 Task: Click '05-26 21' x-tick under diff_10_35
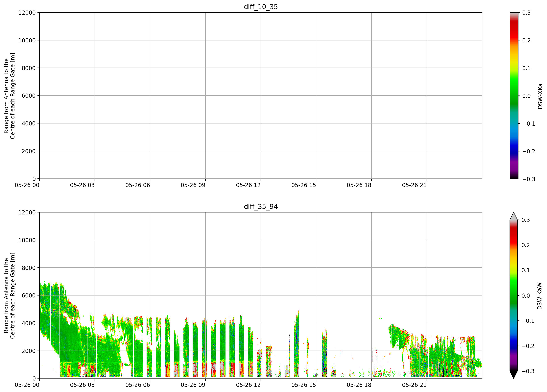[x=414, y=185]
